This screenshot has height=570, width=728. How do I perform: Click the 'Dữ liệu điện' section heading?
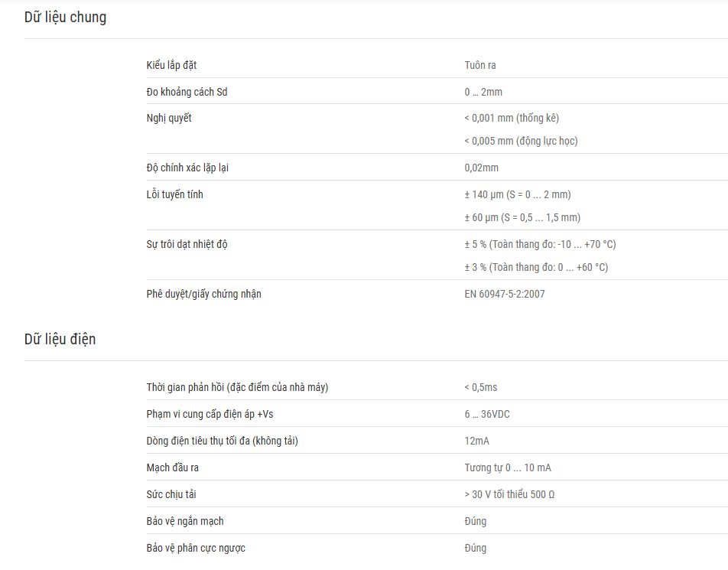[x=60, y=339]
